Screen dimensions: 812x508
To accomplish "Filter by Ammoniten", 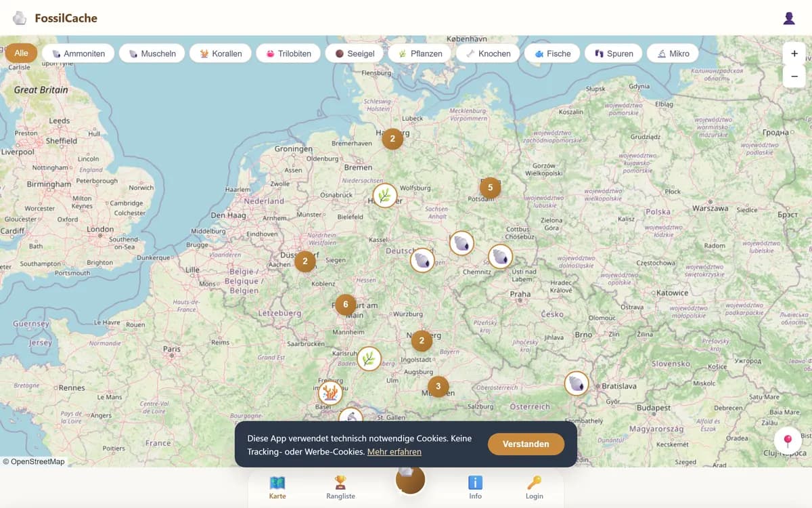I will (78, 54).
